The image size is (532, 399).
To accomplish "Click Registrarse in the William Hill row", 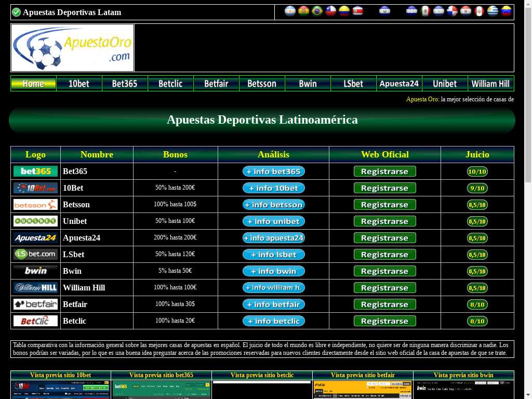I will (x=385, y=288).
